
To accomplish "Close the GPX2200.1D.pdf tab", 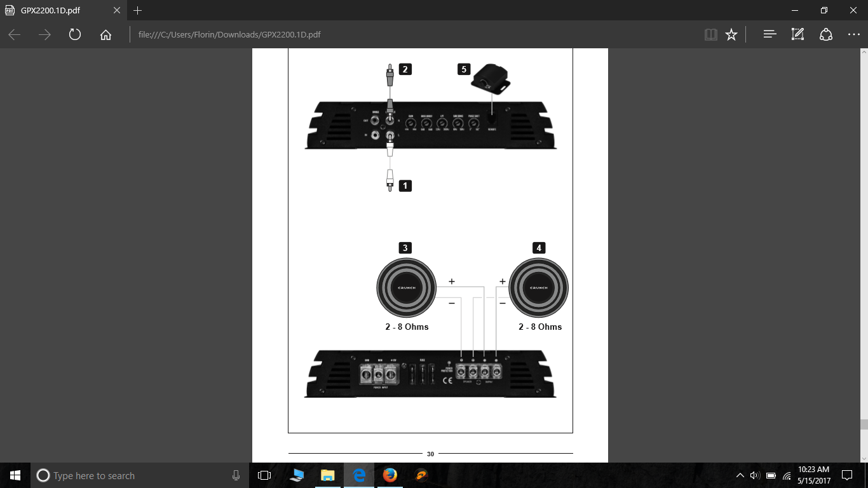I will [x=117, y=11].
